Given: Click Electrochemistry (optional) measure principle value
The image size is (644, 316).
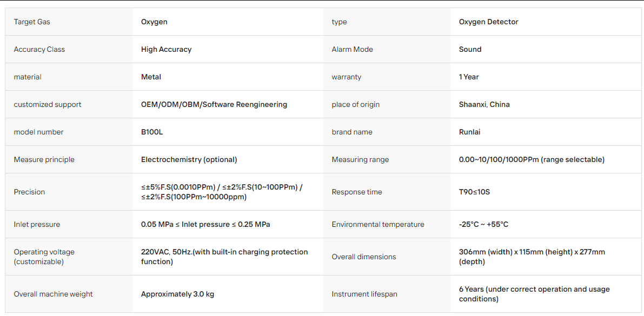Looking at the screenshot, I should [x=189, y=159].
